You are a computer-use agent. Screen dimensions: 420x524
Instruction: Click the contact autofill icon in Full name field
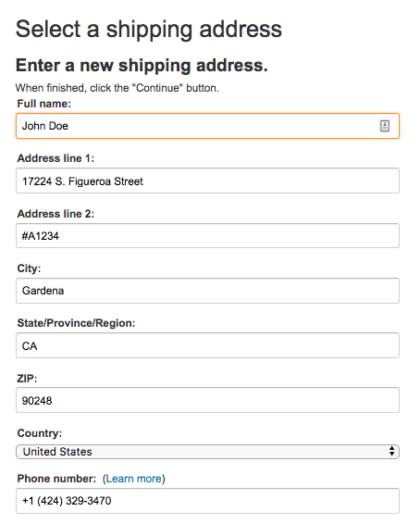[x=385, y=126]
